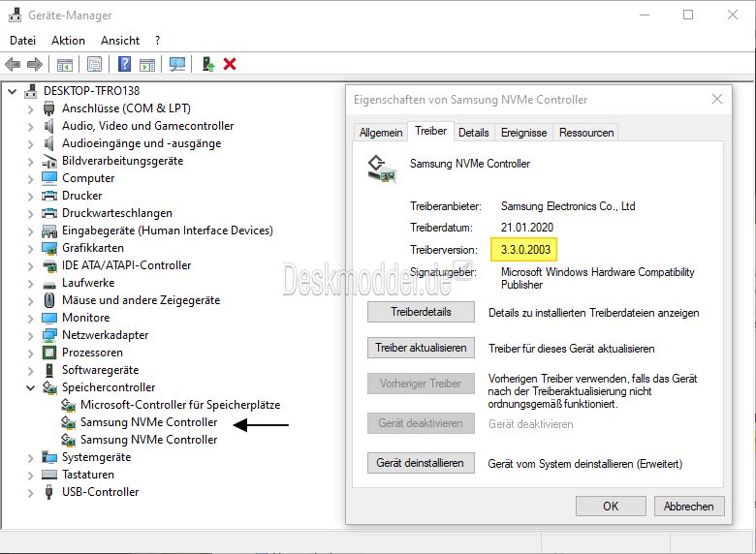Open the Ansicht menu
Image resolution: width=756 pixels, height=554 pixels.
[120, 41]
